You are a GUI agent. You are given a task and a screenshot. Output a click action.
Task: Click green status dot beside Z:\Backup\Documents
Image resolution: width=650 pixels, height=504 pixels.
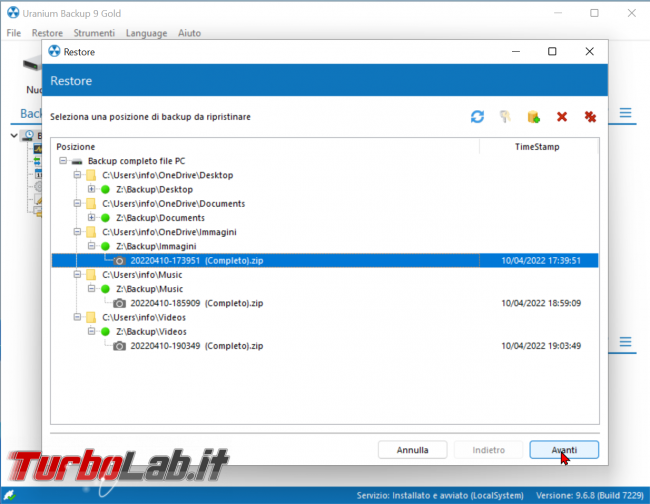pos(105,218)
